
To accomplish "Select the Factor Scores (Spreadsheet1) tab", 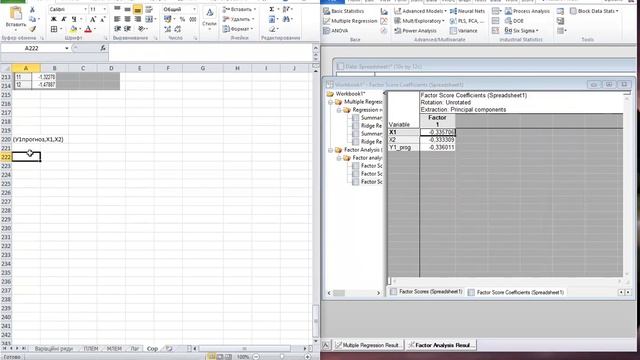I will coord(427,292).
